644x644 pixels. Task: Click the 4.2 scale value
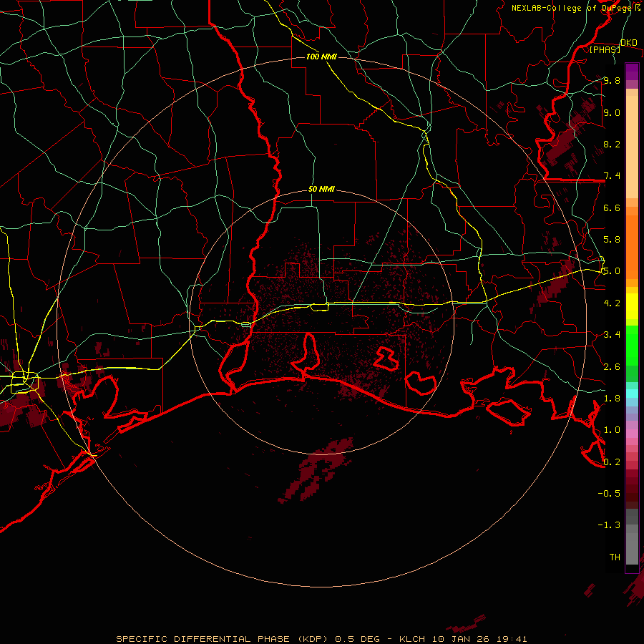tap(612, 303)
